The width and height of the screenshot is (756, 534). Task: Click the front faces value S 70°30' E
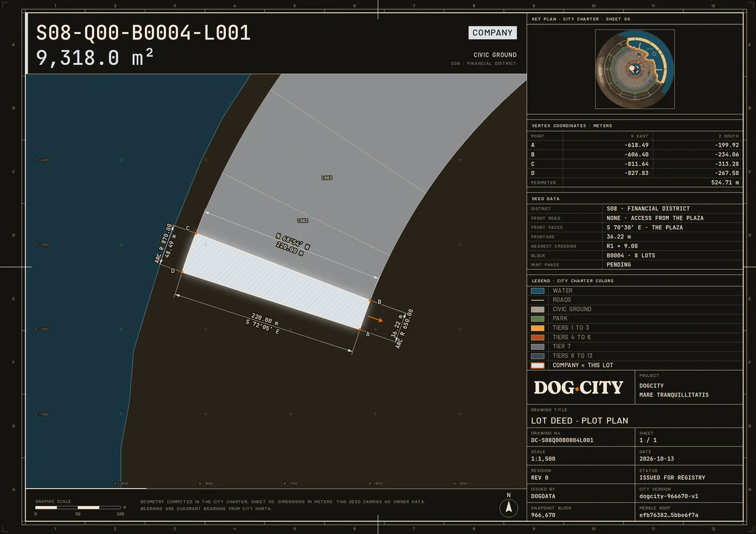click(645, 227)
